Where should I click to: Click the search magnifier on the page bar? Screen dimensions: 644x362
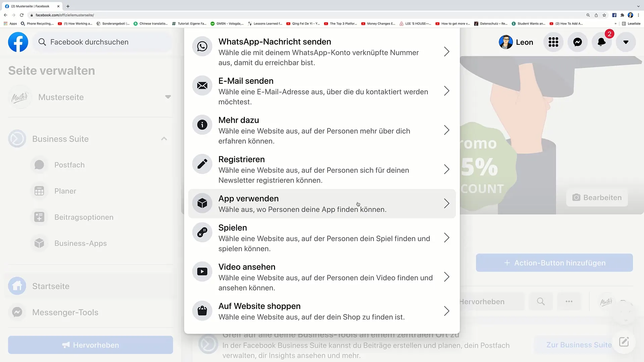[x=541, y=301]
